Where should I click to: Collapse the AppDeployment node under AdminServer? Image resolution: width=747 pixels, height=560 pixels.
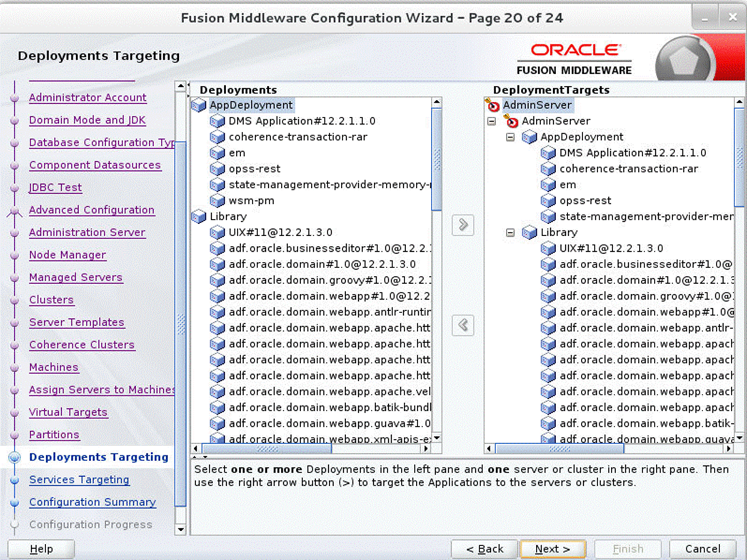[512, 137]
